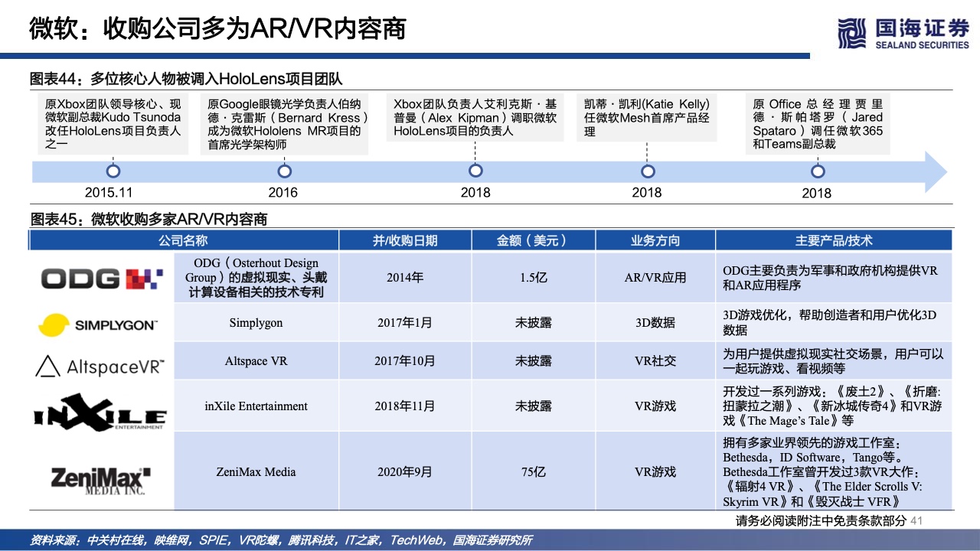Click the 3D游戏优化 description cell
This screenshot has height=551, width=980.
pyautogui.click(x=834, y=323)
